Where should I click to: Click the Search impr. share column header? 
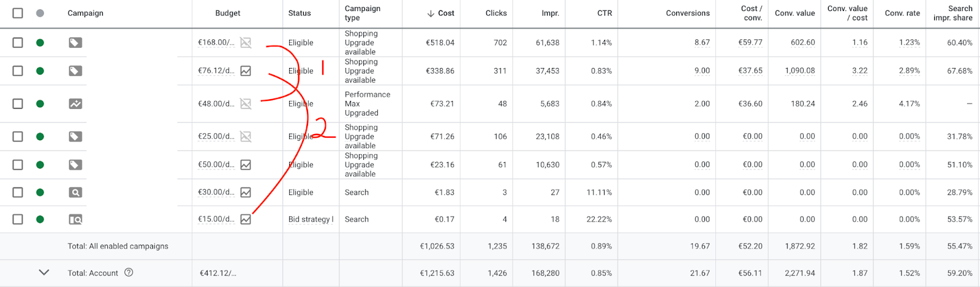(952, 13)
